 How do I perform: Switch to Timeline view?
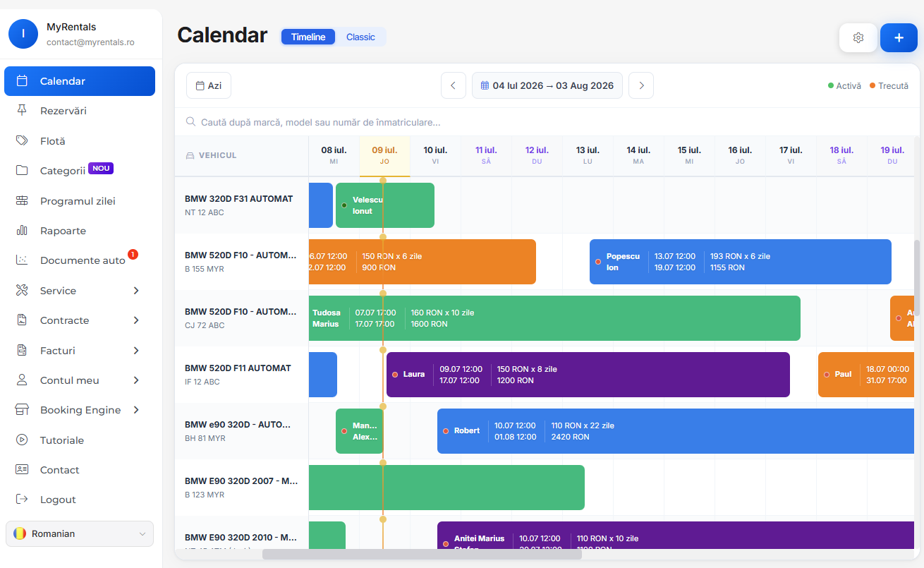(308, 37)
